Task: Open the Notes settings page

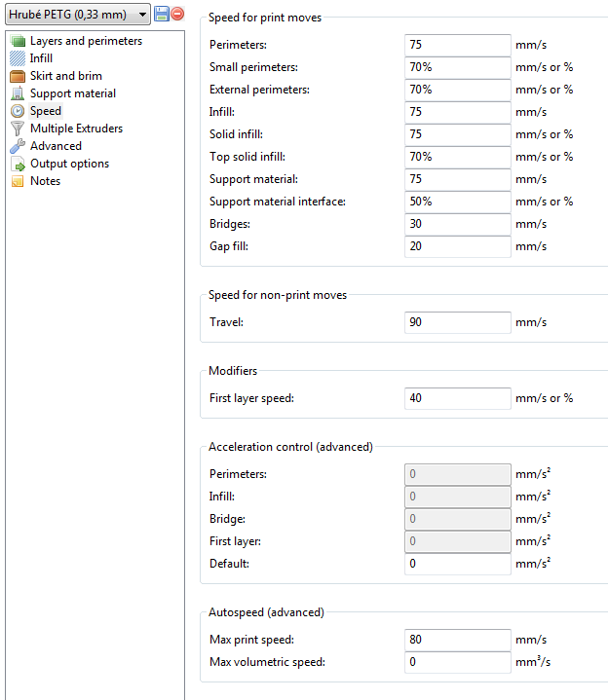Action: point(45,181)
